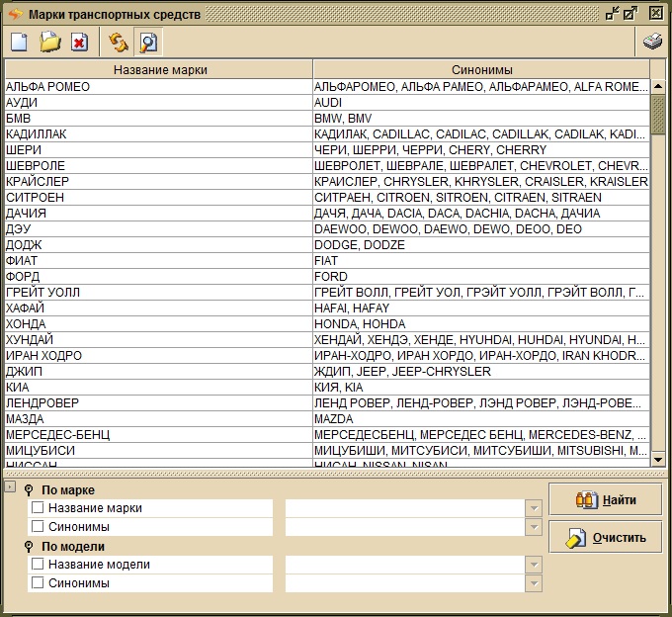This screenshot has width=672, height=617.
Task: Enable the Название марки filter checkbox
Action: point(38,507)
